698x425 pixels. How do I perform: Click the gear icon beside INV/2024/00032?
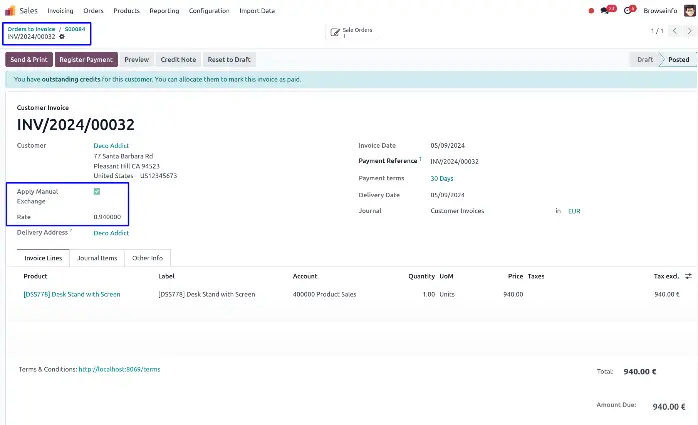click(62, 37)
